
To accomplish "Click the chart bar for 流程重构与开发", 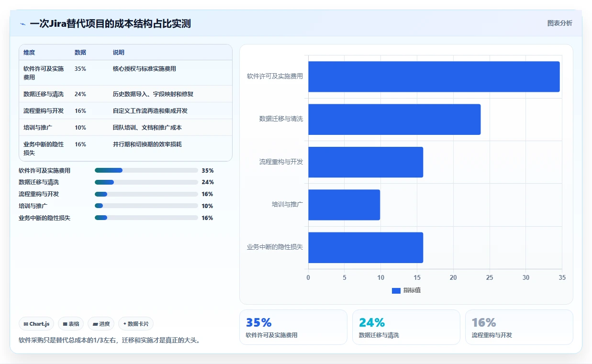I will (366, 162).
